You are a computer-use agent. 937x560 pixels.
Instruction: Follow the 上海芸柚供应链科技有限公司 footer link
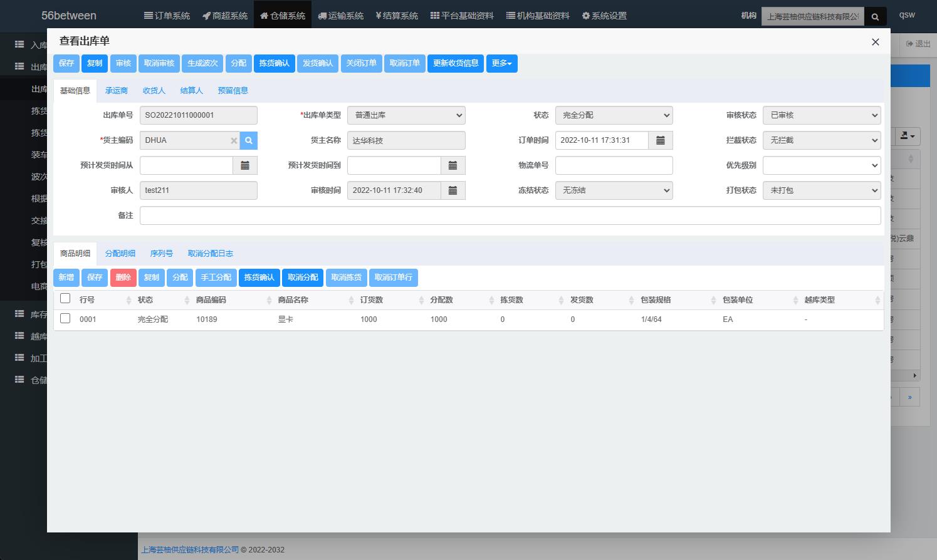point(190,550)
